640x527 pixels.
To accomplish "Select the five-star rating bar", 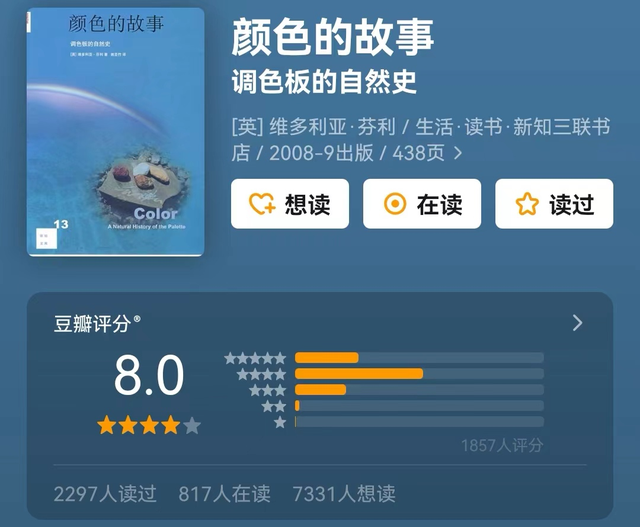I will 419,358.
